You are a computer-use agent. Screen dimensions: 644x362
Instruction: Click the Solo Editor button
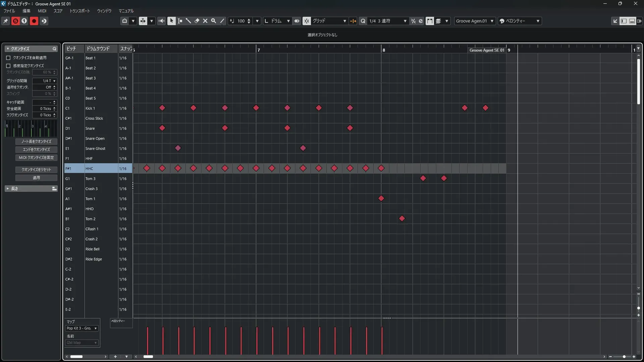point(15,21)
